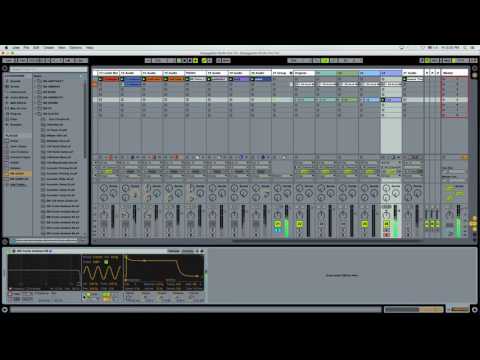Toggle red Arm button on track 14
Image resolution: width=480 pixels, height=360 pixels.
386,235
